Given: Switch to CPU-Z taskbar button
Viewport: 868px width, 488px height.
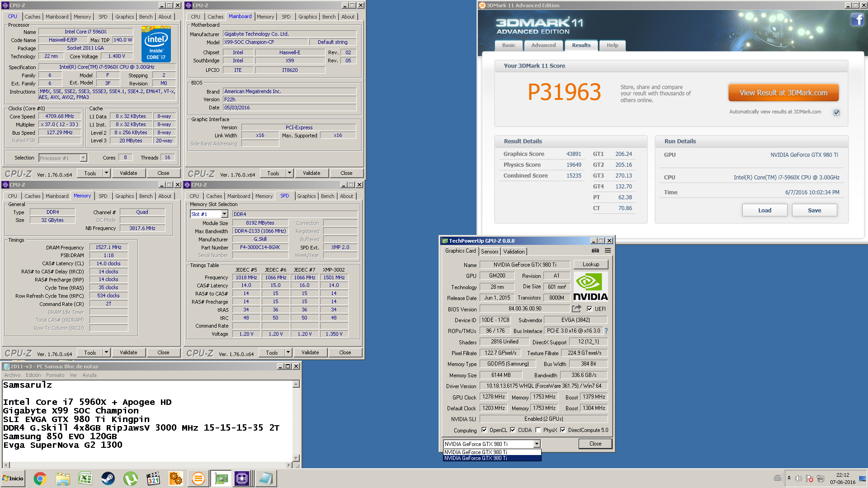Looking at the screenshot, I should point(242,479).
